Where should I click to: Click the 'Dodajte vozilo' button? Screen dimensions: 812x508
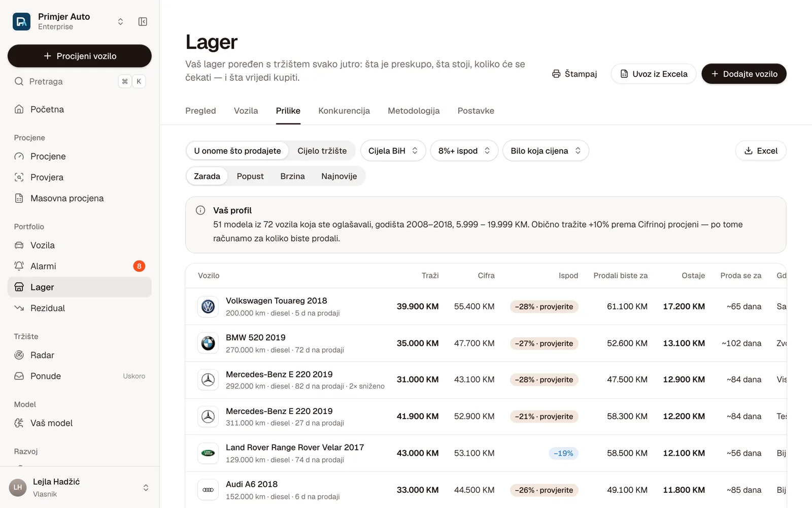[x=744, y=74]
